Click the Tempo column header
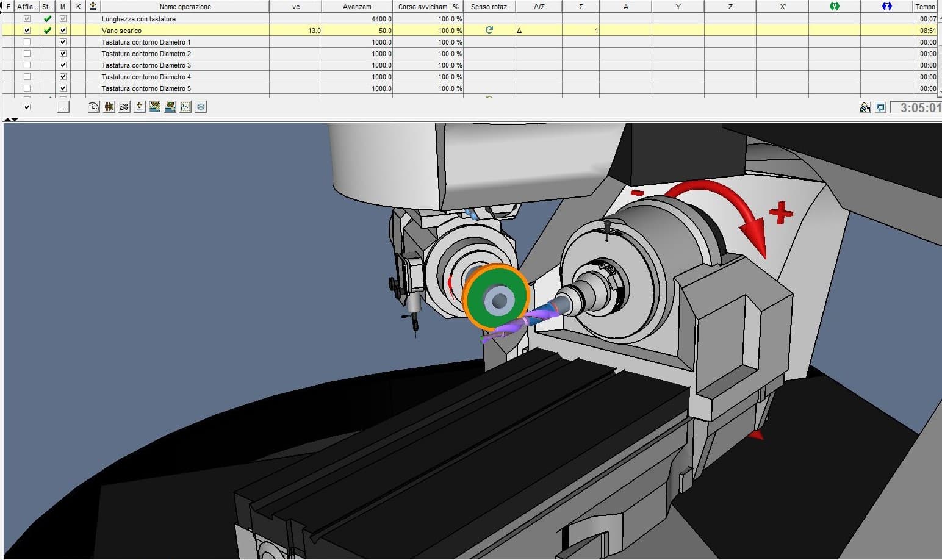Screen dimensions: 942x560 point(925,6)
